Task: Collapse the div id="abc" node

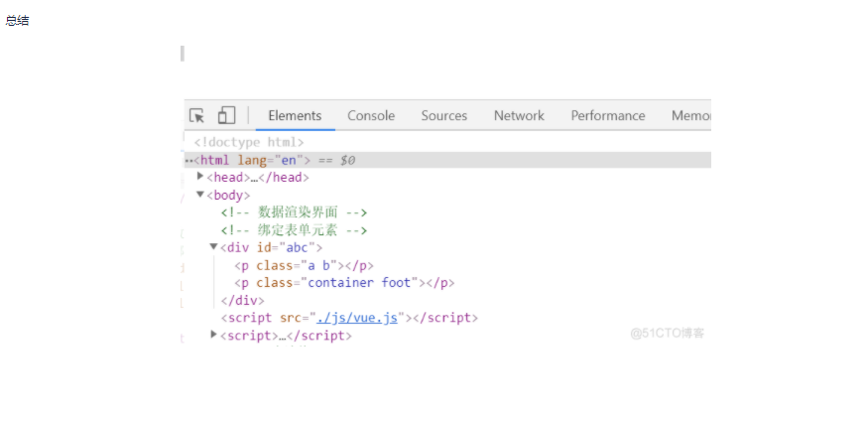Action: [213, 247]
